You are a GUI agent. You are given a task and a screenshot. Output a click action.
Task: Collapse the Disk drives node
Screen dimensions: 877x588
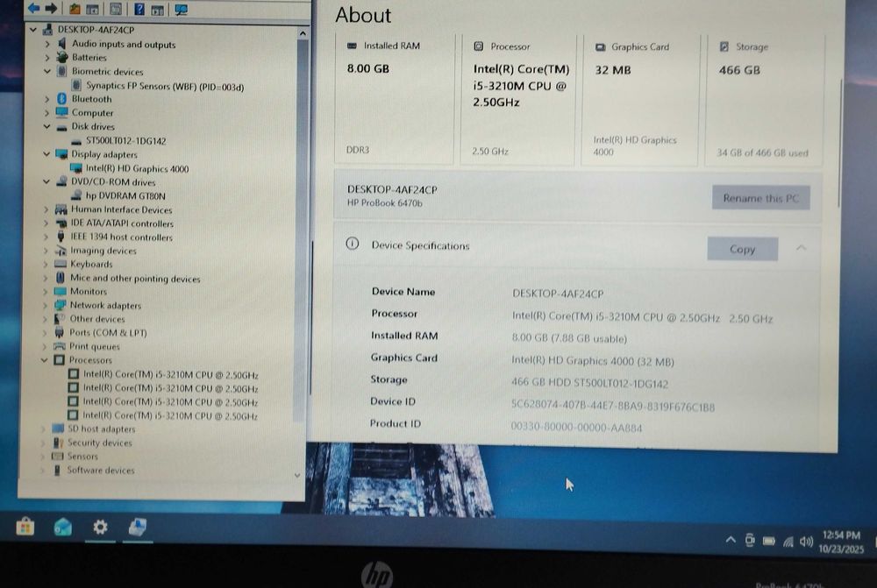click(x=47, y=126)
